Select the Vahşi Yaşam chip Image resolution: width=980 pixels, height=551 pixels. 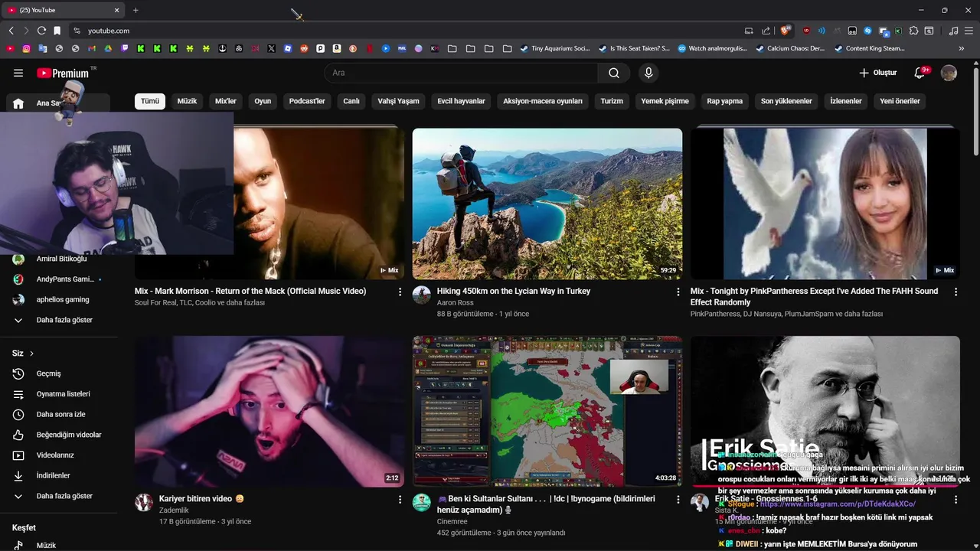coord(398,101)
